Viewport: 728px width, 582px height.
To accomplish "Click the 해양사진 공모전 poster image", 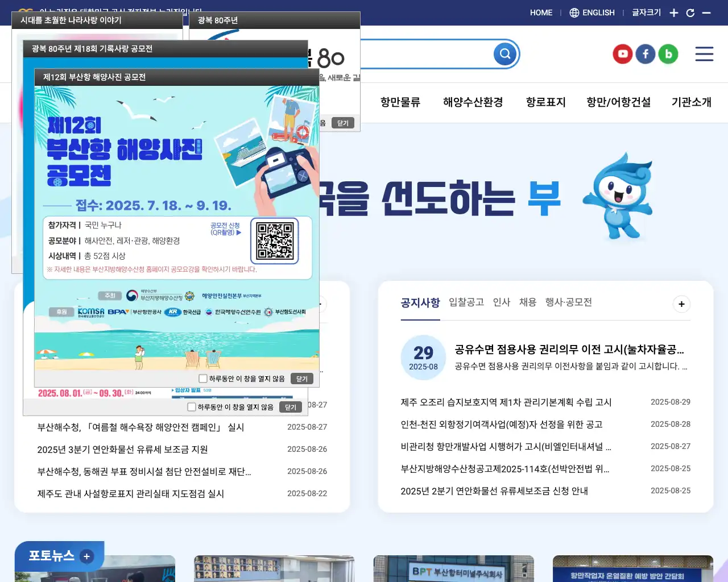I will tap(176, 227).
